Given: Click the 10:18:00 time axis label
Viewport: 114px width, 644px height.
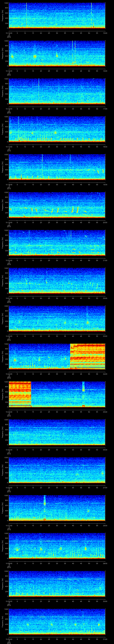Looking at the screenshot, I should (9, 184).
